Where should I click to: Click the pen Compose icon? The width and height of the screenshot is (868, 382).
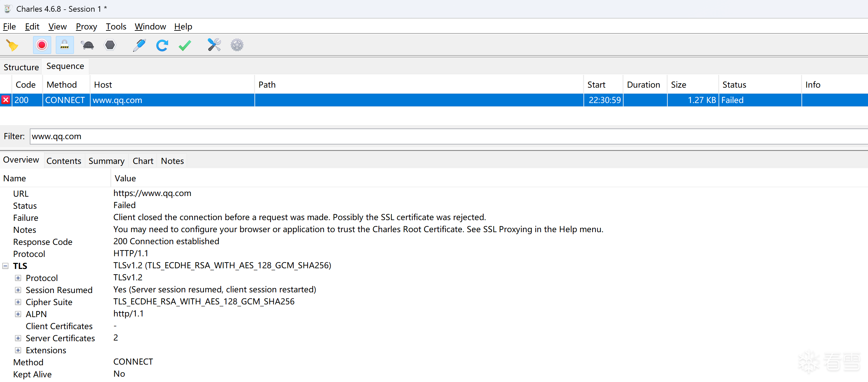[x=139, y=45]
